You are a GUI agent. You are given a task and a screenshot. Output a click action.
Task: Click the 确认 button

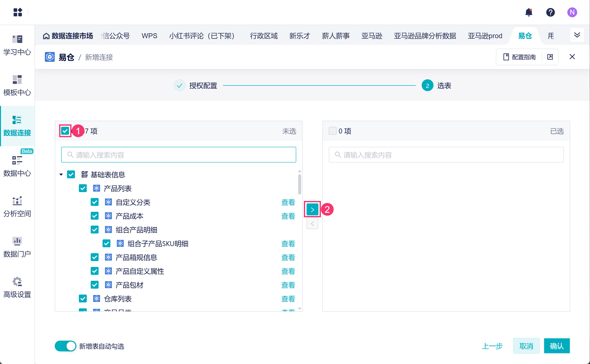pyautogui.click(x=557, y=346)
